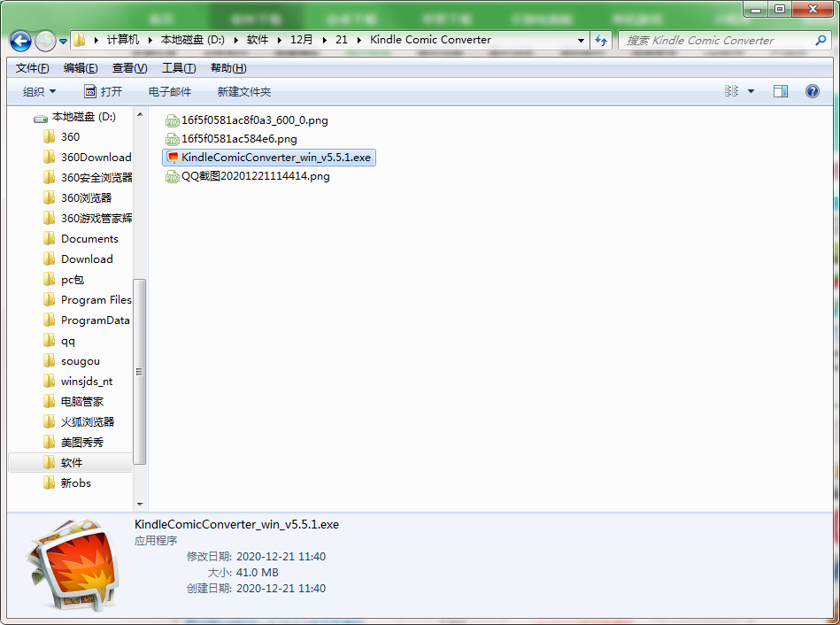Click the greyed Forward arrow button

(x=45, y=41)
